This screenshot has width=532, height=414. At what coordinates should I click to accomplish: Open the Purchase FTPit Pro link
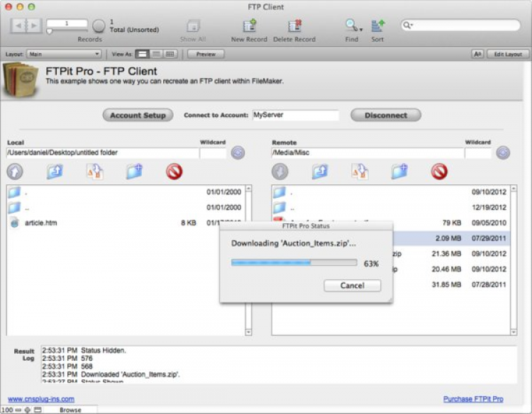[x=473, y=399]
